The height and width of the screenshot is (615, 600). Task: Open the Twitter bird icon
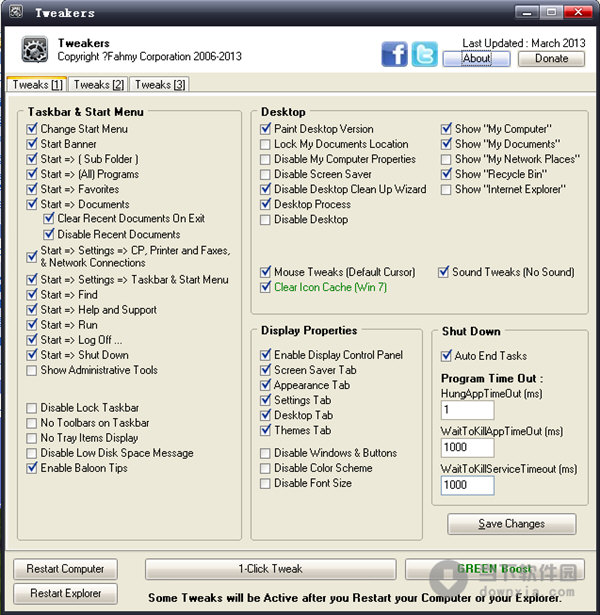(424, 54)
